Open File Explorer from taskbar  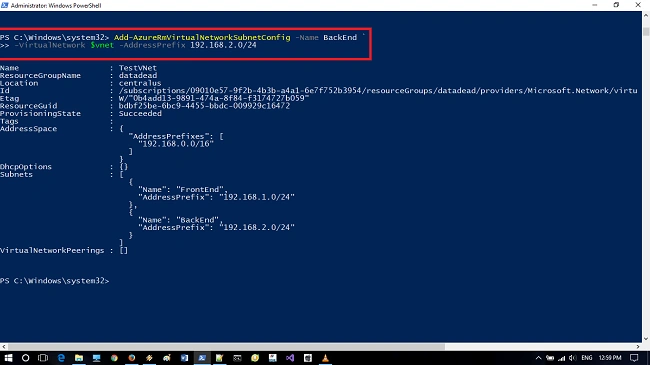coord(79,358)
